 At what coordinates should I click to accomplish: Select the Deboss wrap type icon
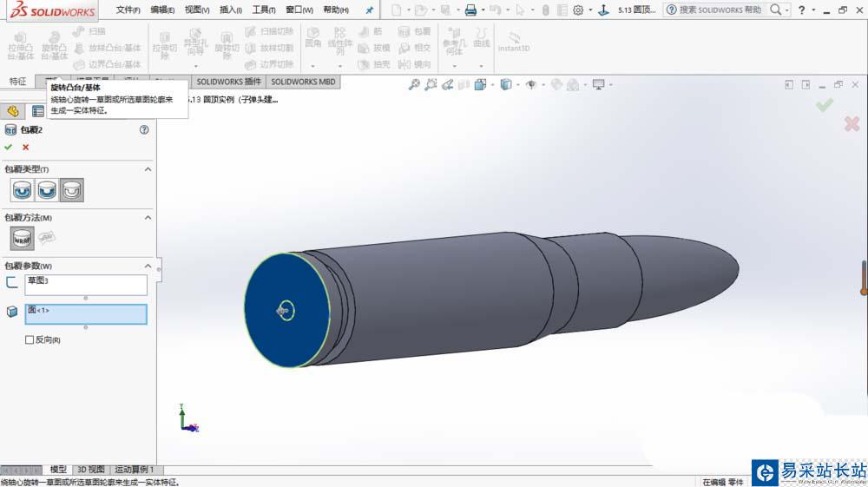coord(47,190)
